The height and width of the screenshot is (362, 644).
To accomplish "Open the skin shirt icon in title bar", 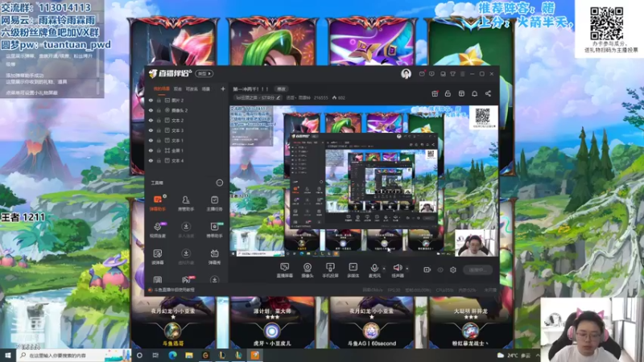I will (x=452, y=74).
